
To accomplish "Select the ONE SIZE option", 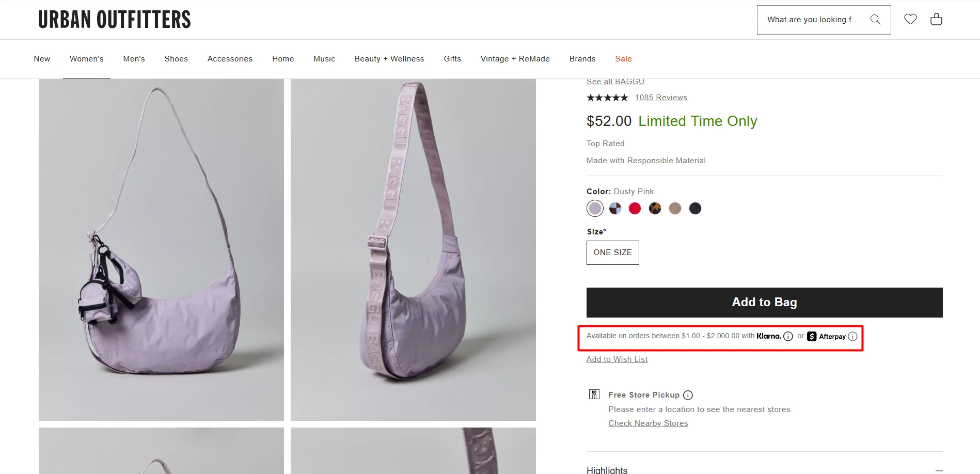I will pos(612,252).
